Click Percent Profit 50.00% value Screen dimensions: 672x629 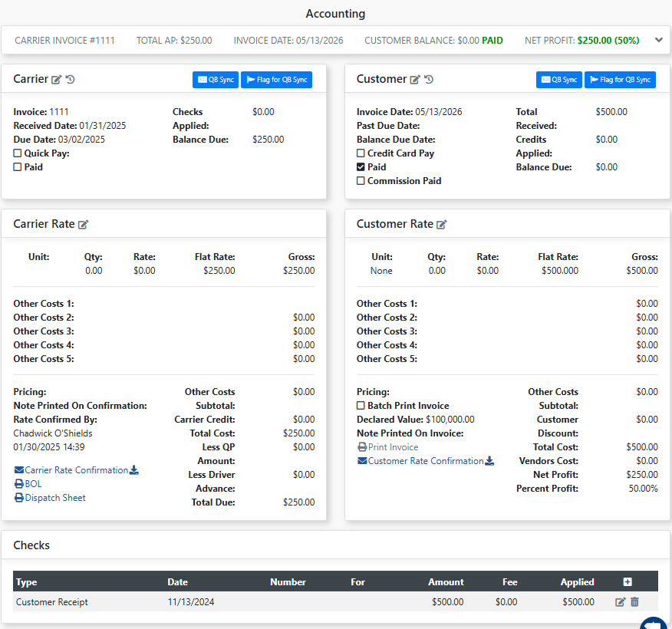643,489
